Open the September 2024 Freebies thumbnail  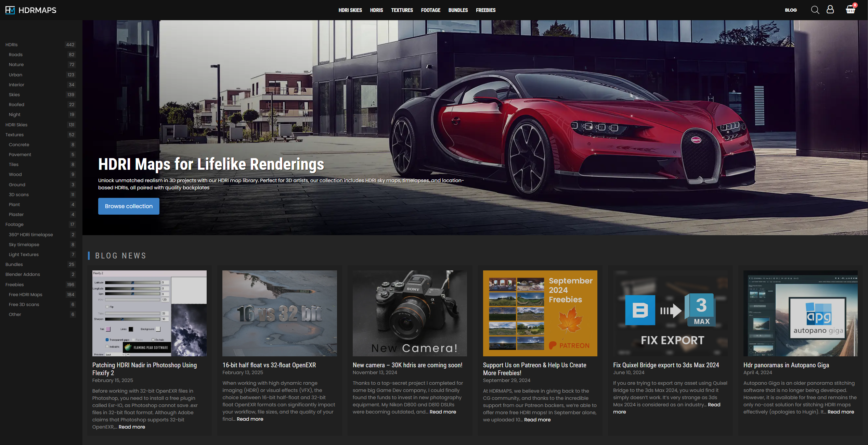click(x=540, y=313)
